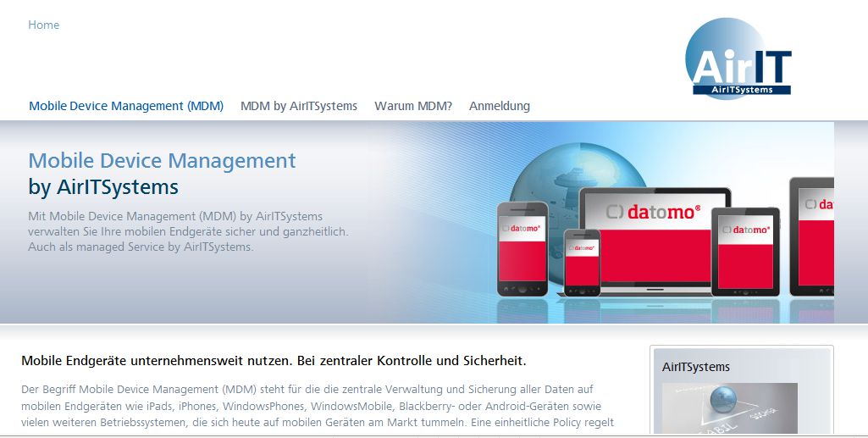
Task: Click the large smartphone image in banner
Action: pos(522,252)
